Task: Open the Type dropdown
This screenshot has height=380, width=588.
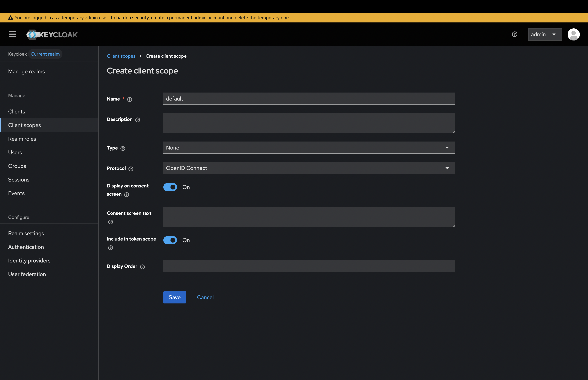Action: pos(309,147)
